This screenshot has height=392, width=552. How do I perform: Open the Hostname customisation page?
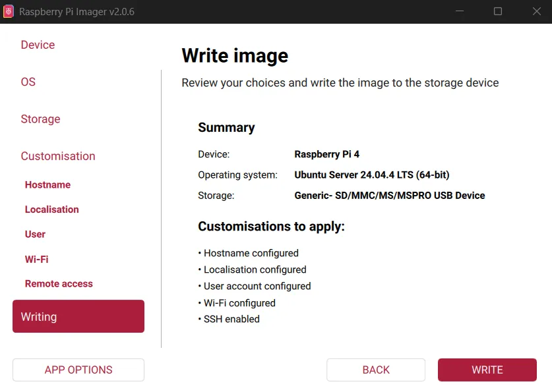[47, 185]
